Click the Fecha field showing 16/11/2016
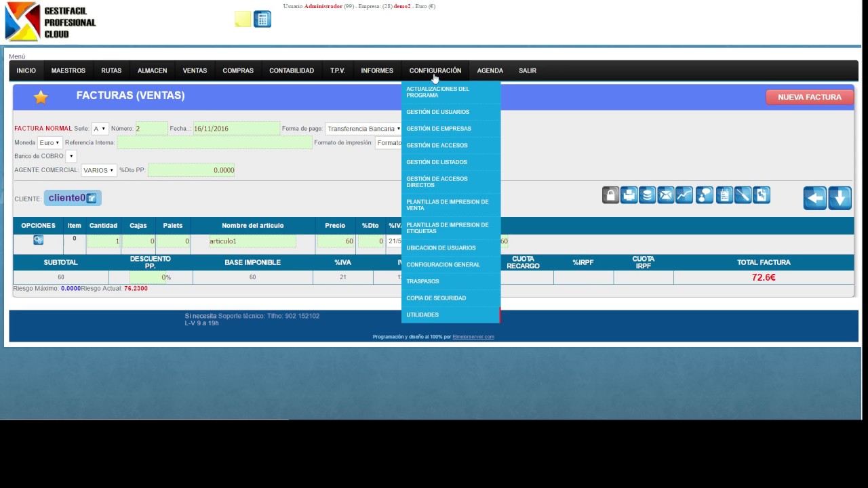This screenshot has width=868, height=488. click(x=236, y=129)
